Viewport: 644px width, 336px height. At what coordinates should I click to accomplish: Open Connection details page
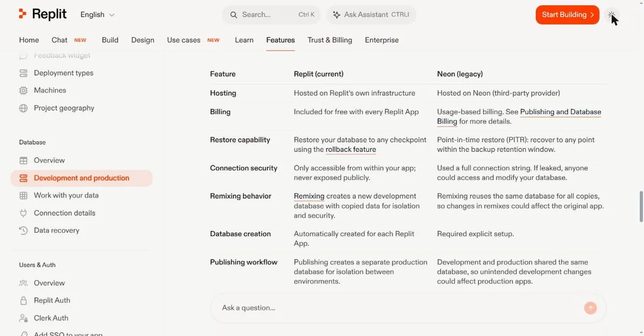64,213
